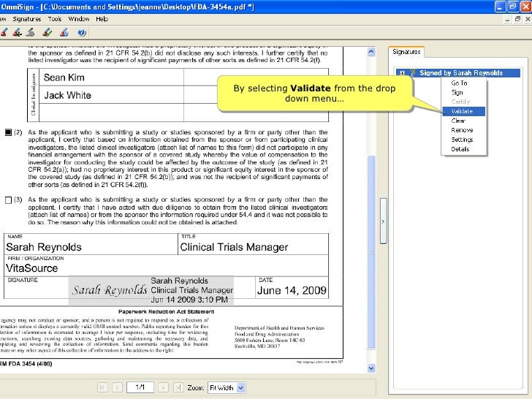Click the page number field showing 1/1

click(140, 387)
